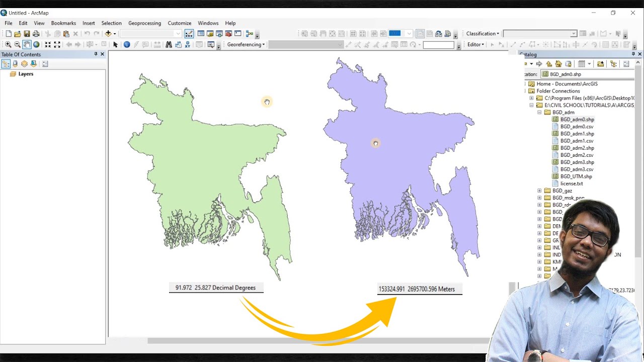The height and width of the screenshot is (362, 644).
Task: Click the Georeferencing rotation input field
Action: pyautogui.click(x=439, y=45)
